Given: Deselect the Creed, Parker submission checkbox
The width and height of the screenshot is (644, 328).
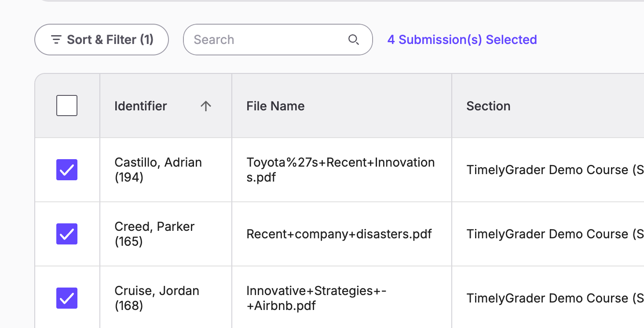Looking at the screenshot, I should (67, 234).
